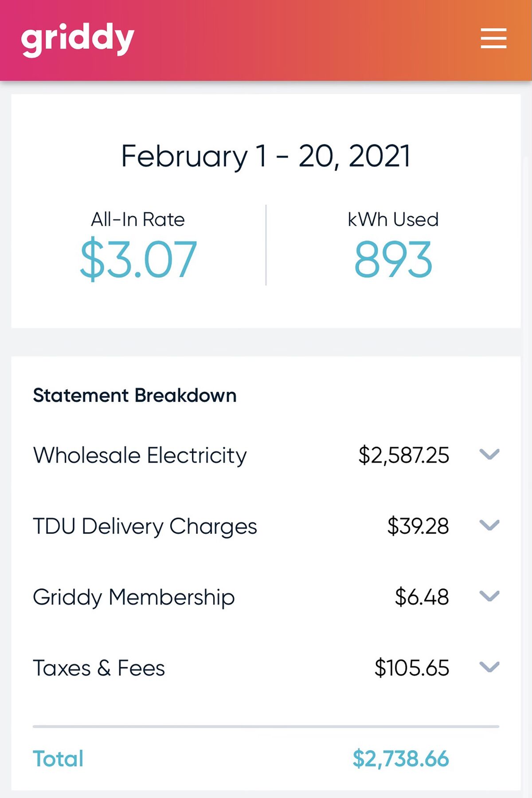
Task: Click the $2,738.66 total amount
Action: 401,759
